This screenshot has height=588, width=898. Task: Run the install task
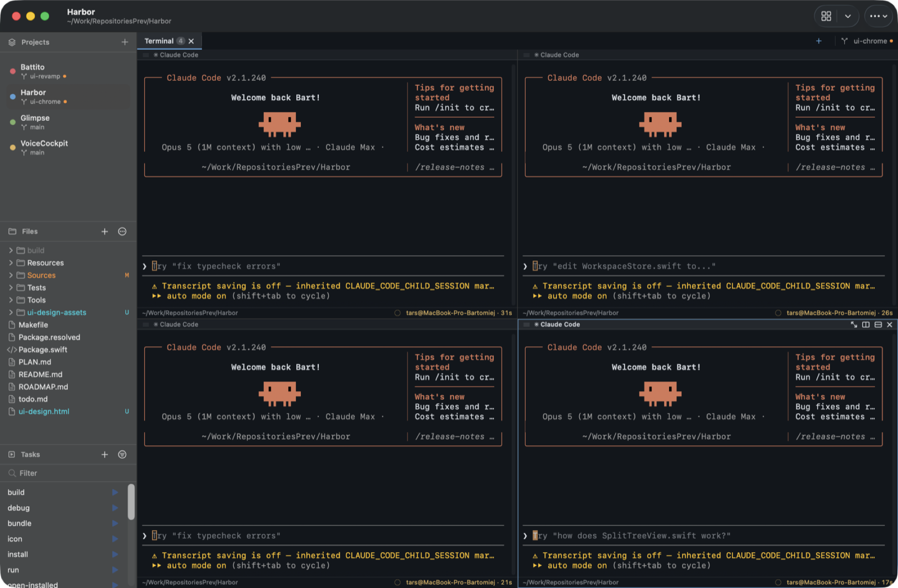click(115, 554)
